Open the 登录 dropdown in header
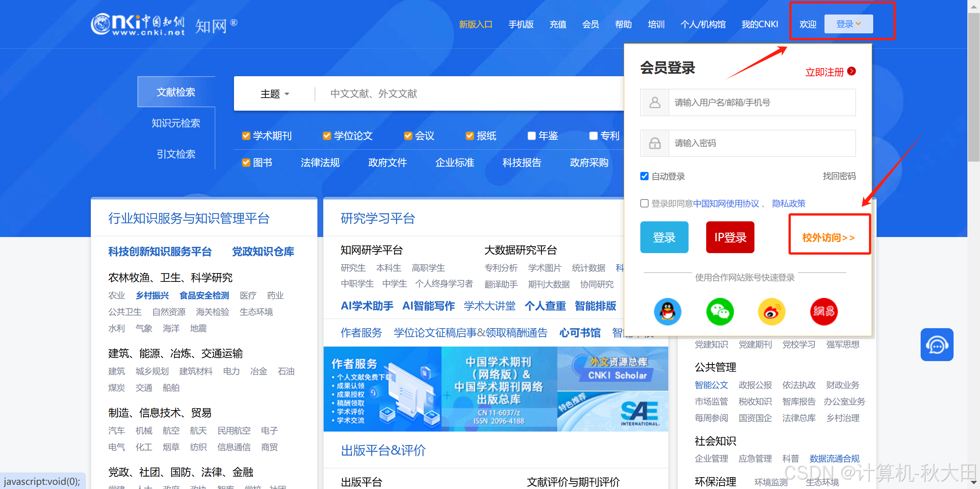Screen dimensions: 980x489 pyautogui.click(x=848, y=24)
